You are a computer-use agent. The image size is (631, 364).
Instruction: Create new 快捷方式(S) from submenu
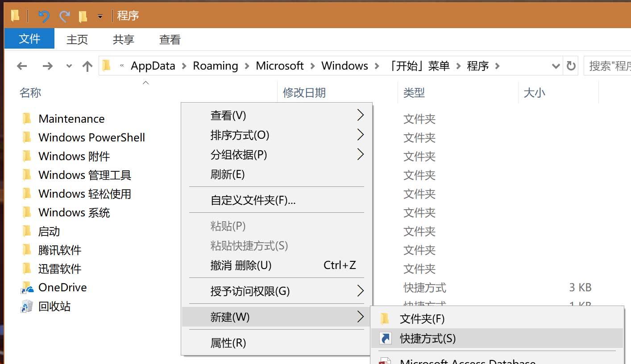point(497,339)
